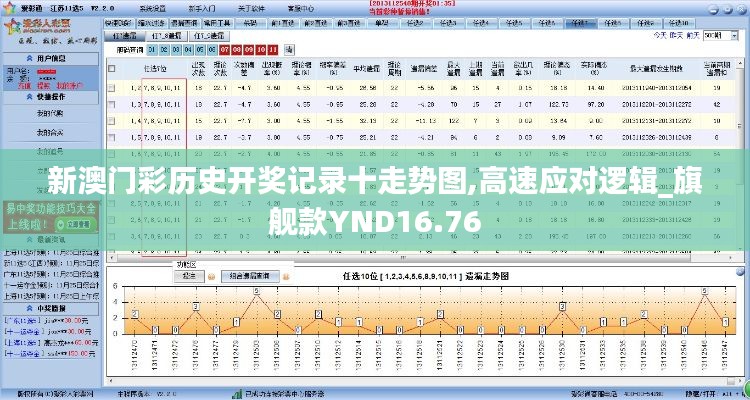Select number ball 03 filter
Image resolution: width=750 pixels, height=400 pixels.
[x=176, y=49]
